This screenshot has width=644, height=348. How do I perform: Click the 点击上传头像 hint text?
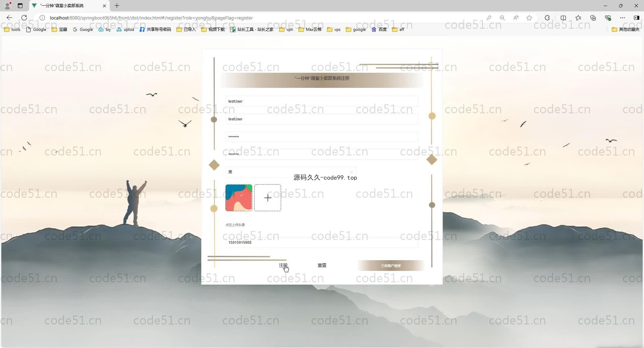click(x=235, y=225)
